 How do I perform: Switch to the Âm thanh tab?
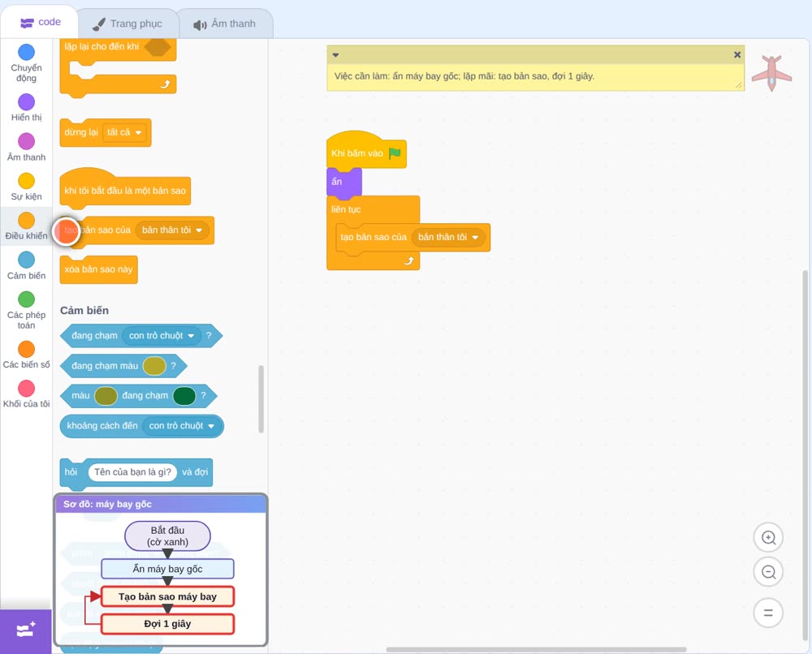(x=225, y=24)
